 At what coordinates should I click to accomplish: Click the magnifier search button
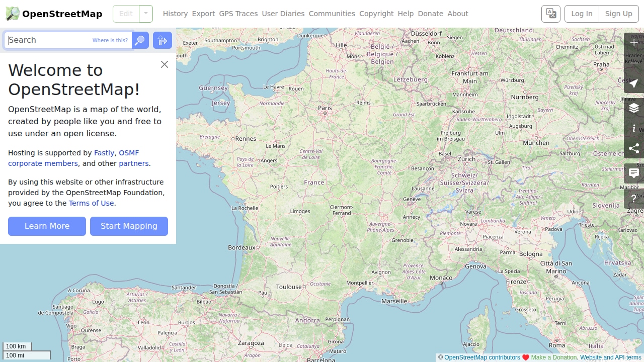(140, 40)
